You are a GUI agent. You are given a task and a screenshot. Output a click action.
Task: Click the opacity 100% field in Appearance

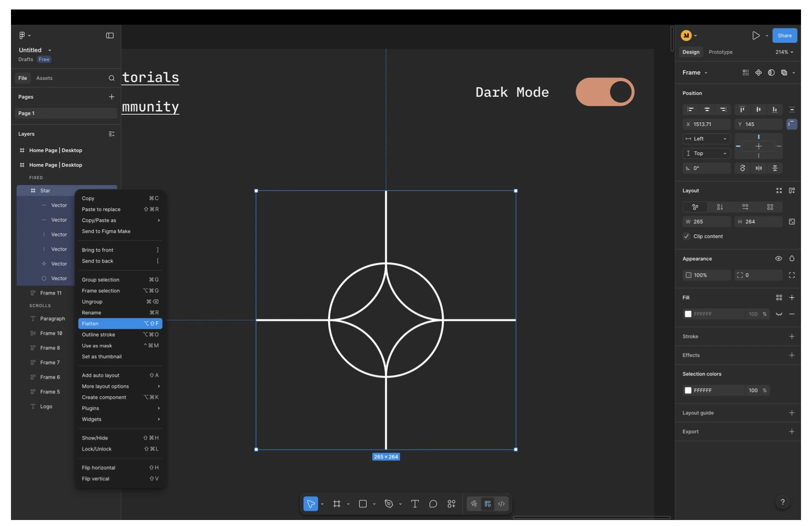(x=707, y=275)
